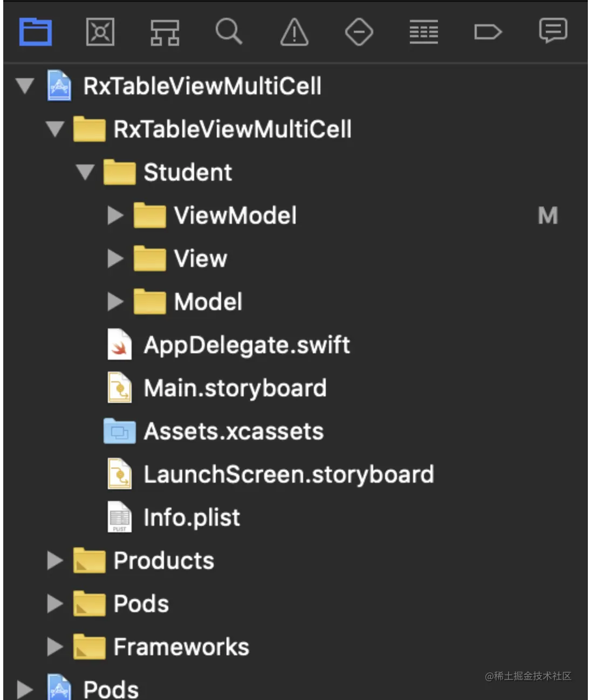Select Assets.xcassets catalog
Image resolution: width=590 pixels, height=700 pixels.
pos(233,431)
